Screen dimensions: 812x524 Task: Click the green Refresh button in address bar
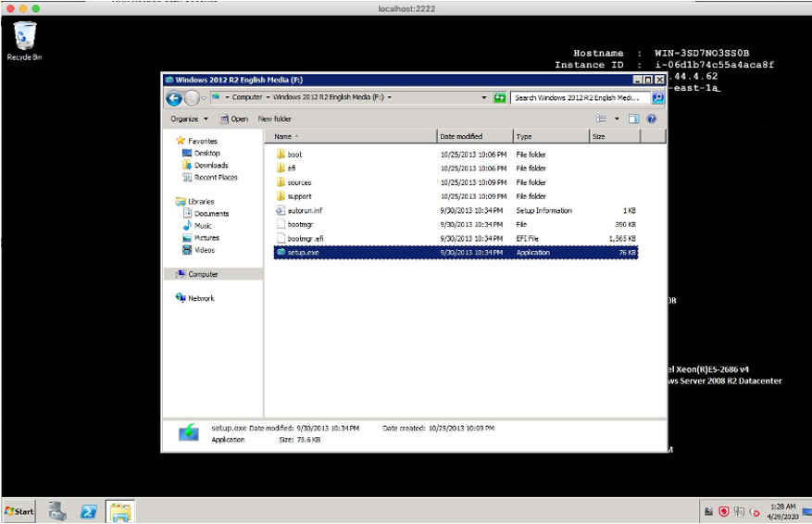(500, 98)
